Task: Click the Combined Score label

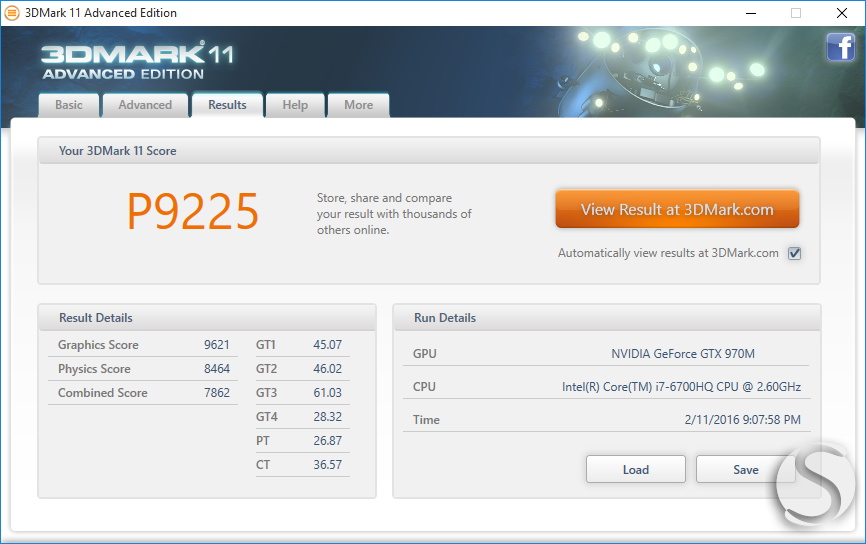Action: tap(103, 393)
